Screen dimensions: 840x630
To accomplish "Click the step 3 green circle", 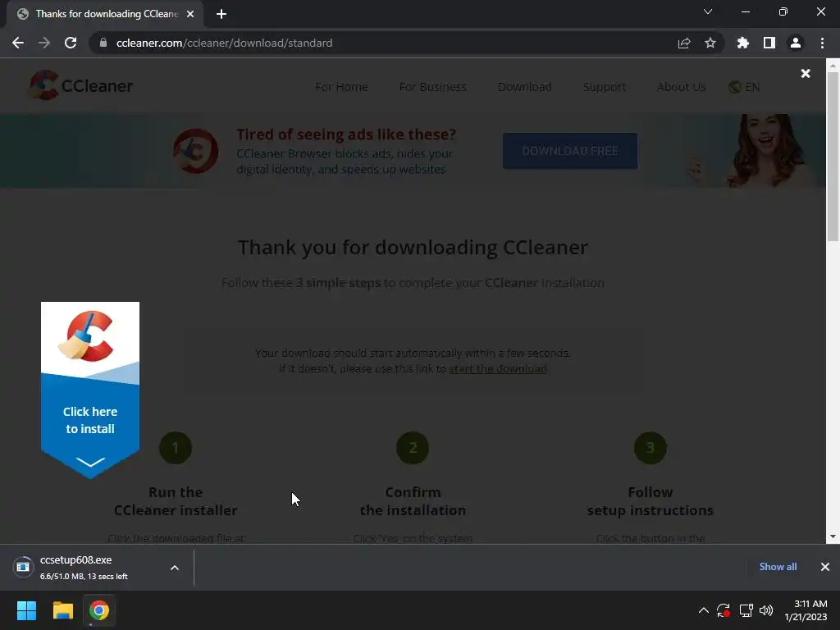I will (x=651, y=448).
